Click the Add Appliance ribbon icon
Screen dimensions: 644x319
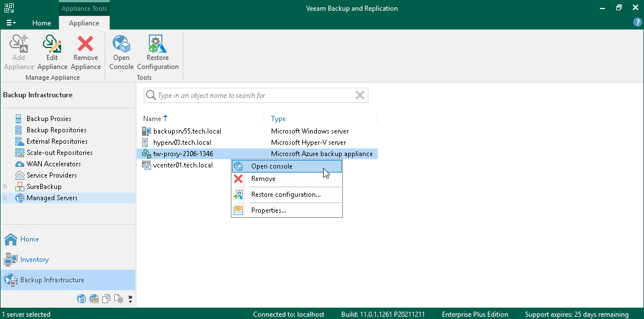(19, 44)
